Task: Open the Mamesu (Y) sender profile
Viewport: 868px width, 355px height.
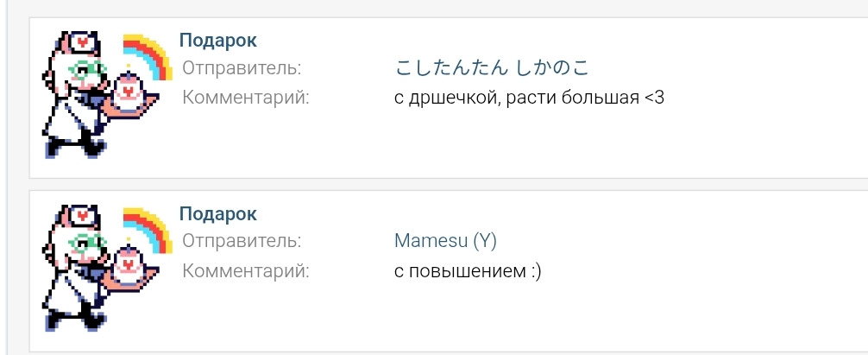Action: 445,241
